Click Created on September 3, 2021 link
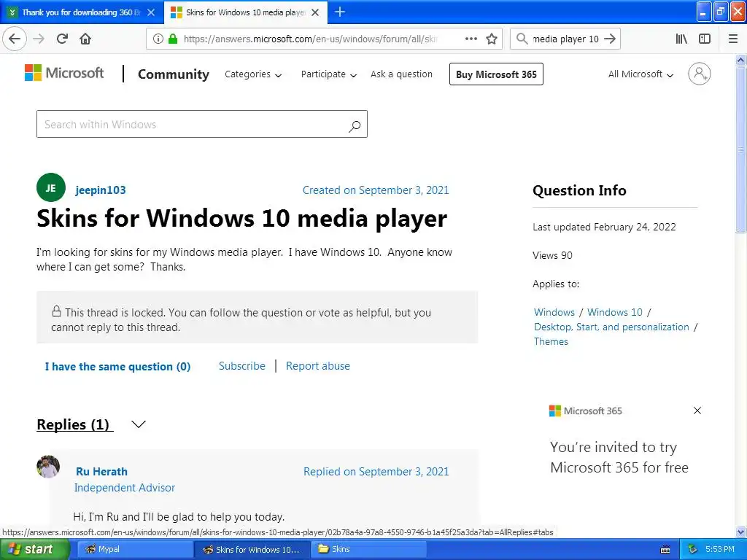The width and height of the screenshot is (747, 560). click(x=376, y=190)
